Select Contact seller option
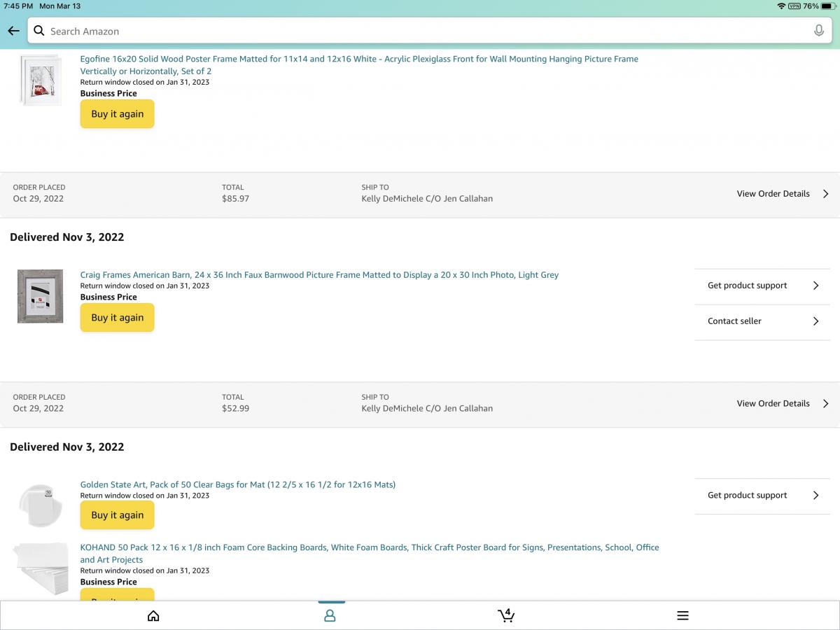Image resolution: width=840 pixels, height=630 pixels. (734, 321)
